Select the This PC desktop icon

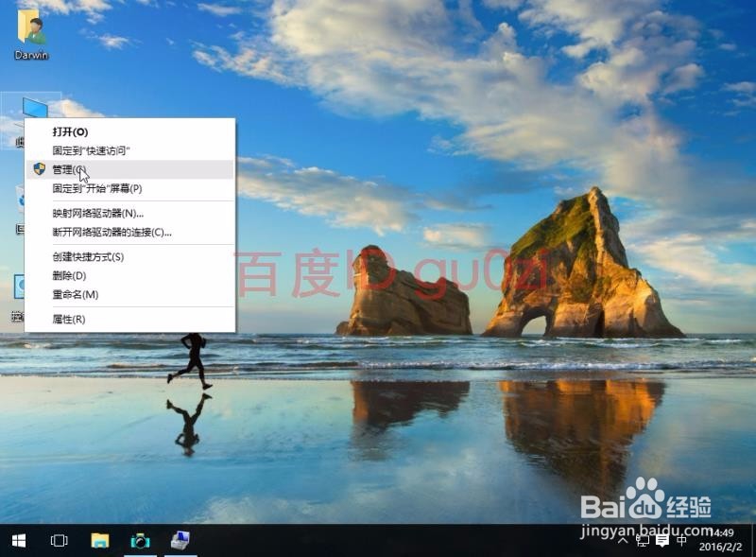pyautogui.click(x=35, y=107)
